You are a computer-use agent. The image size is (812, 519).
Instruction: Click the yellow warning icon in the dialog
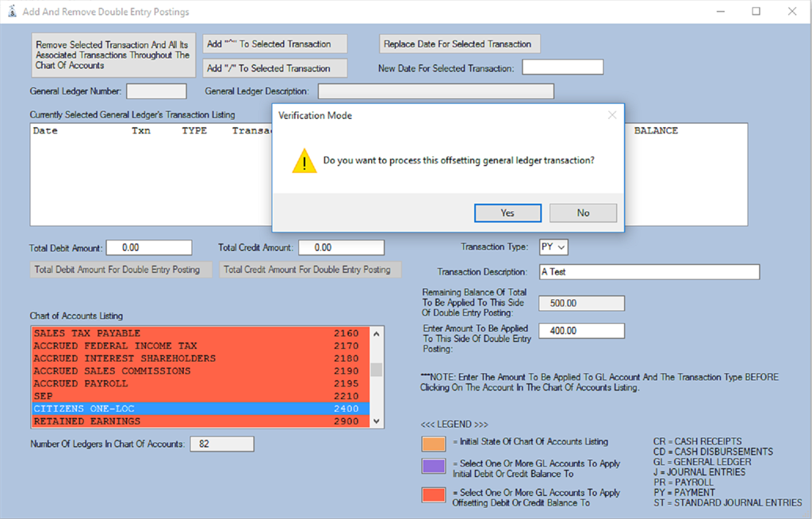point(304,161)
